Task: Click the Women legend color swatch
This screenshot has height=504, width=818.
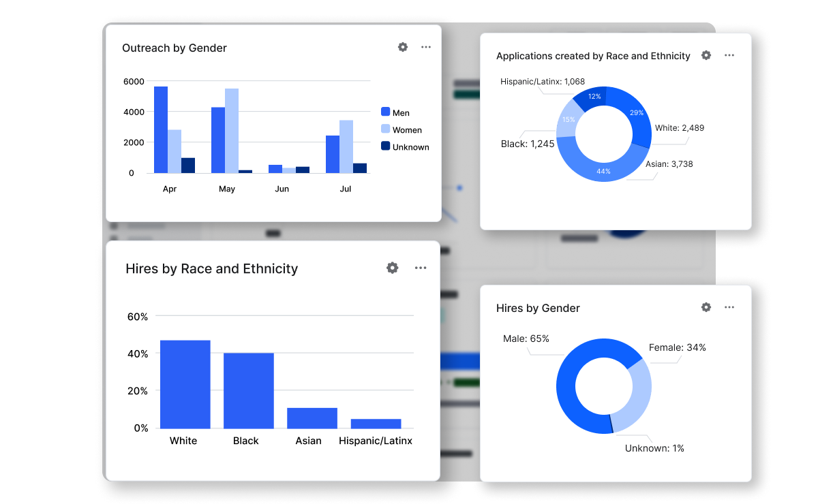Action: (385, 129)
